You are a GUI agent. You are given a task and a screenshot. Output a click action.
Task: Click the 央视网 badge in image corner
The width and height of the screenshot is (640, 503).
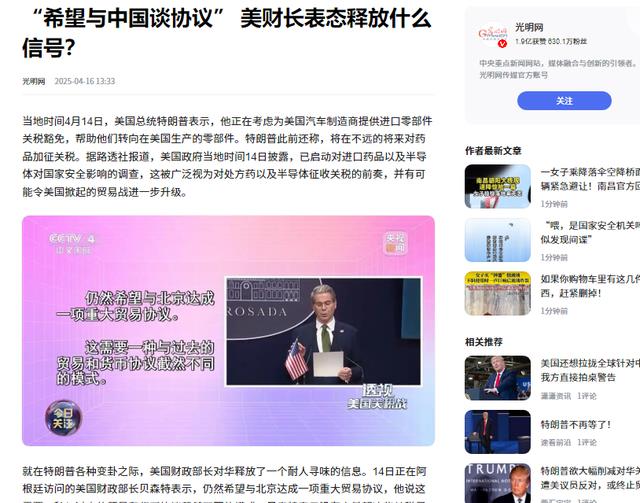pos(395,243)
